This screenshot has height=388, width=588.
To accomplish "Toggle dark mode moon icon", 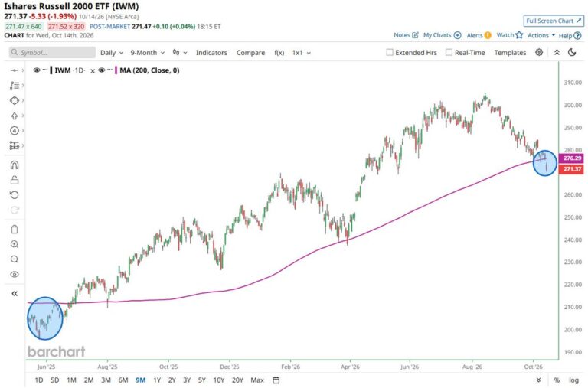I will [x=572, y=53].
